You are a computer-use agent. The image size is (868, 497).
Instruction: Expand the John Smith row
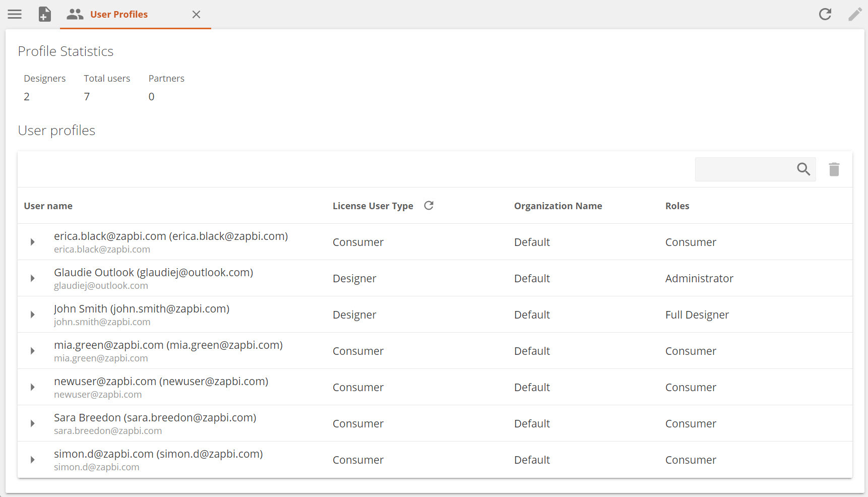[32, 315]
